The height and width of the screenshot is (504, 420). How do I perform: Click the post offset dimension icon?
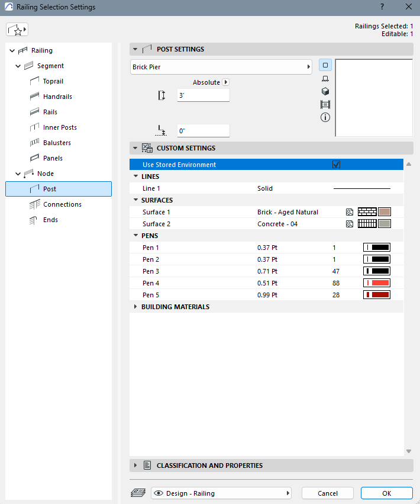click(x=160, y=130)
